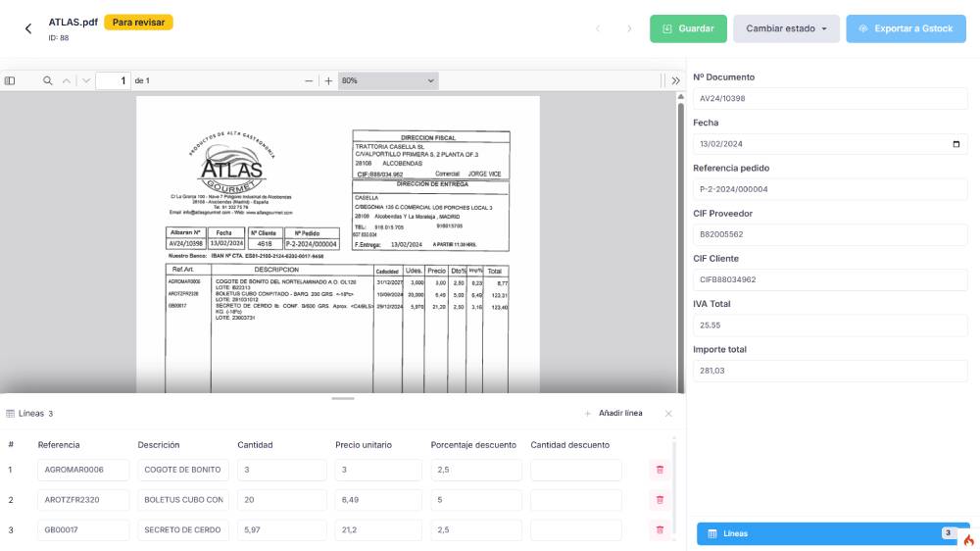
Task: Click the PDF page number field
Action: (x=113, y=80)
